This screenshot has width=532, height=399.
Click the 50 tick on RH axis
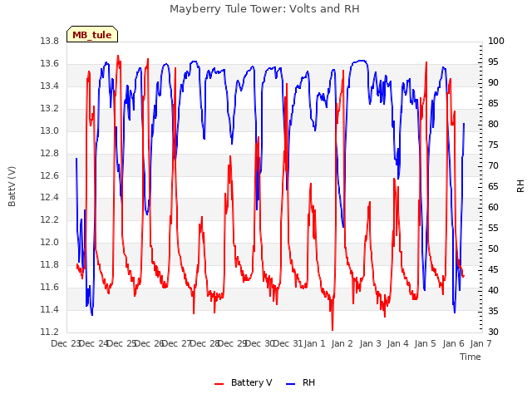tap(493, 249)
